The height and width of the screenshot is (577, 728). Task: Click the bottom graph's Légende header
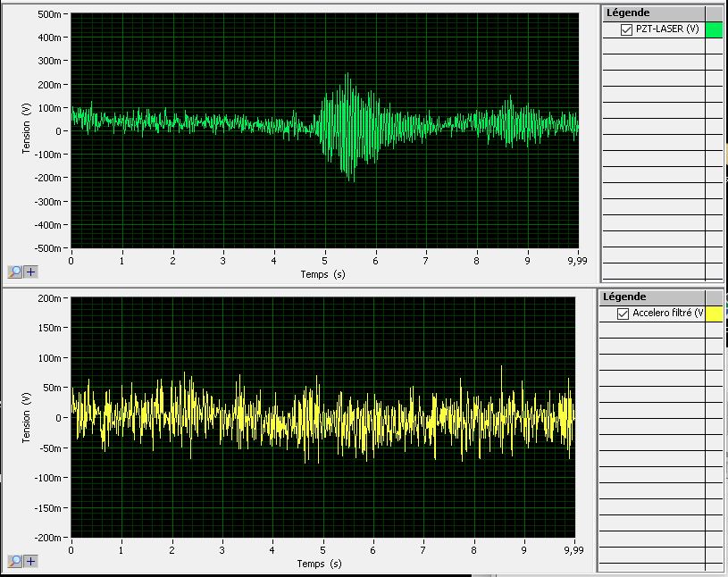pyautogui.click(x=625, y=297)
